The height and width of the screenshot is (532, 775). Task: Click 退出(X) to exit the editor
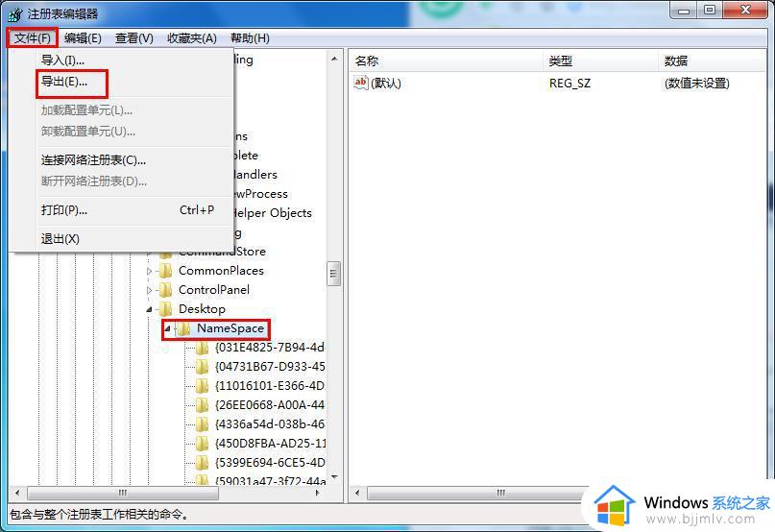coord(121,239)
